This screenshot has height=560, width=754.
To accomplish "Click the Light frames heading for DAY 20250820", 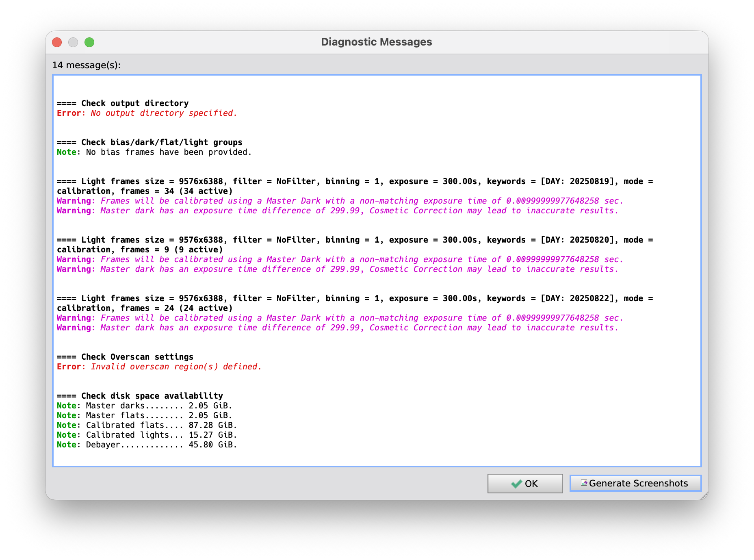I will click(354, 240).
